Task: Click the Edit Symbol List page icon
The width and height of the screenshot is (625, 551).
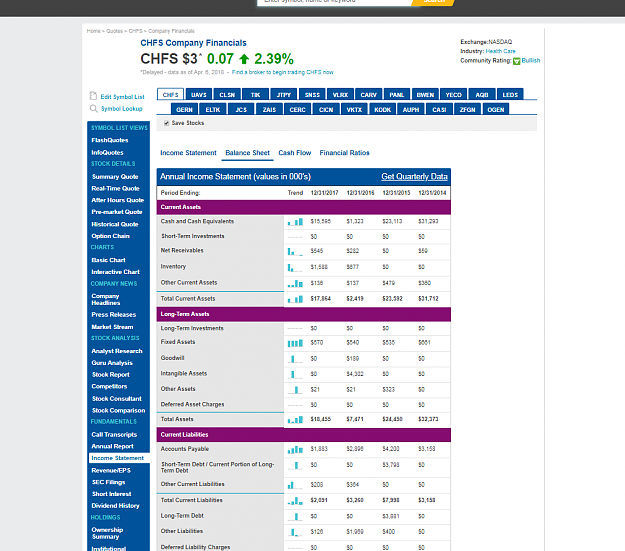Action: [x=93, y=96]
